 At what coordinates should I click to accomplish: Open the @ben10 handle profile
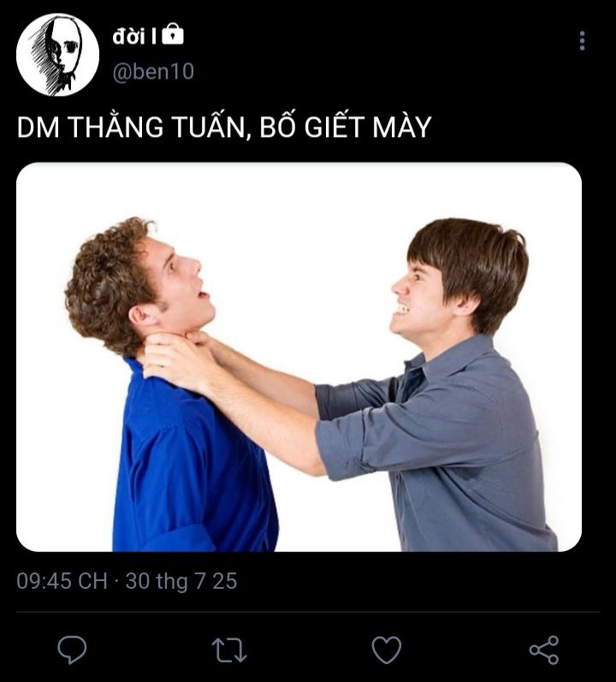coord(153,71)
